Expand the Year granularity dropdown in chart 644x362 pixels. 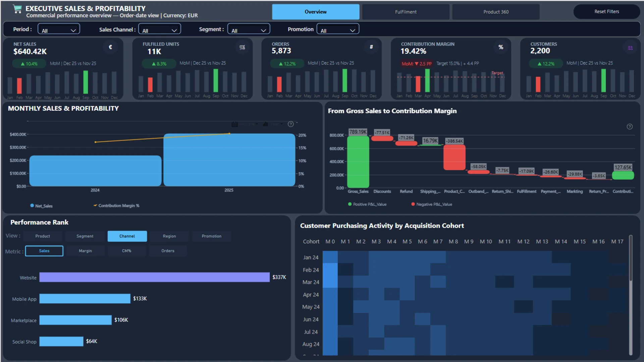pyautogui.click(x=276, y=124)
